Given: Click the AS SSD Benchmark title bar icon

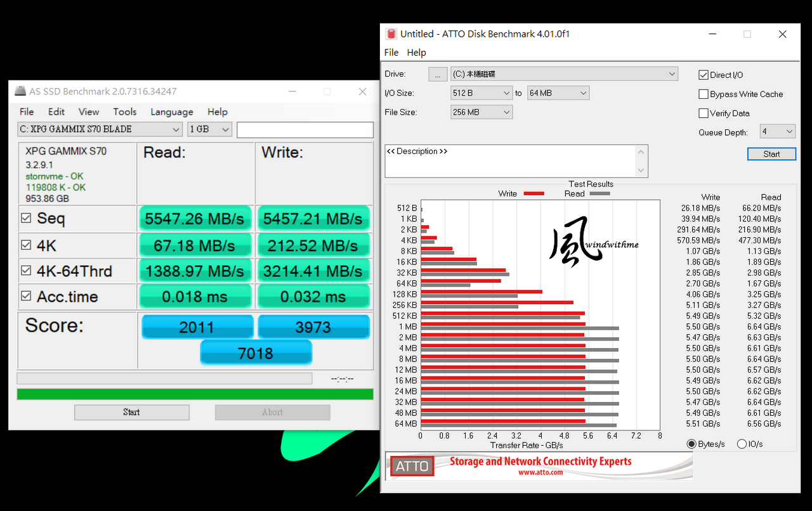Looking at the screenshot, I should [x=20, y=91].
